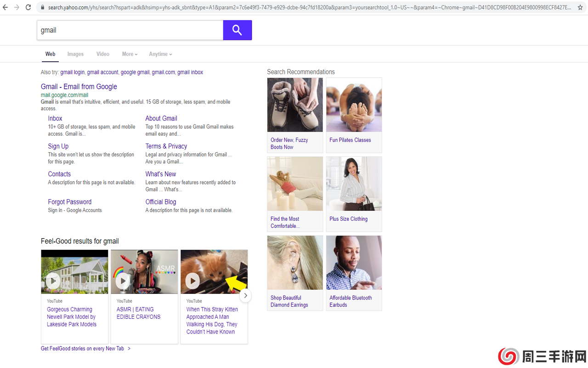The height and width of the screenshot is (368, 588).
Task: Open the Fun Pilates Classes thumbnail
Action: click(354, 104)
